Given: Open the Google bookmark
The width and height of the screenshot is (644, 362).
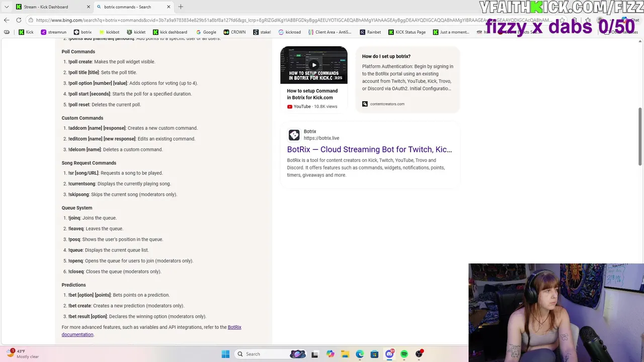Looking at the screenshot, I should tap(206, 32).
